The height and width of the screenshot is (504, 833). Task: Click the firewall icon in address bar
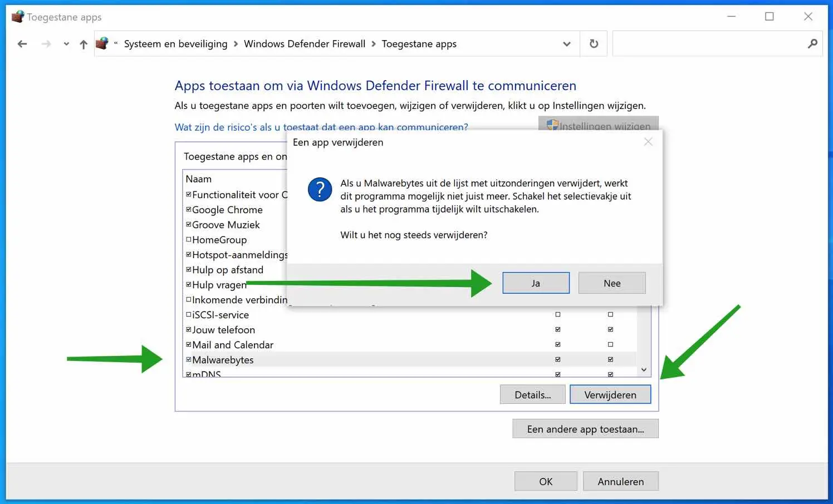[x=102, y=43]
